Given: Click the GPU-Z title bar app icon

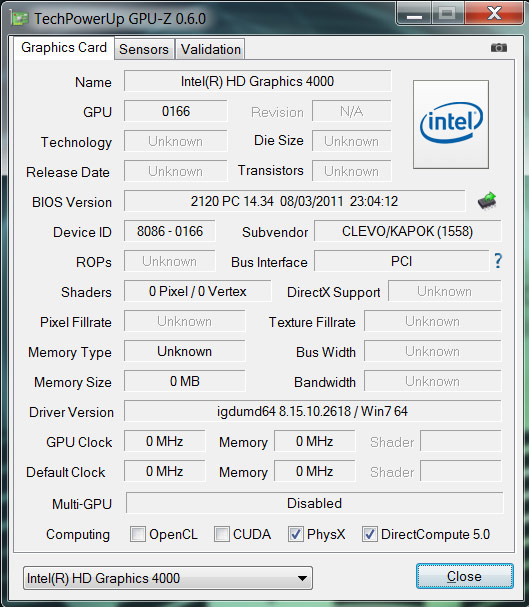Looking at the screenshot, I should [x=20, y=18].
